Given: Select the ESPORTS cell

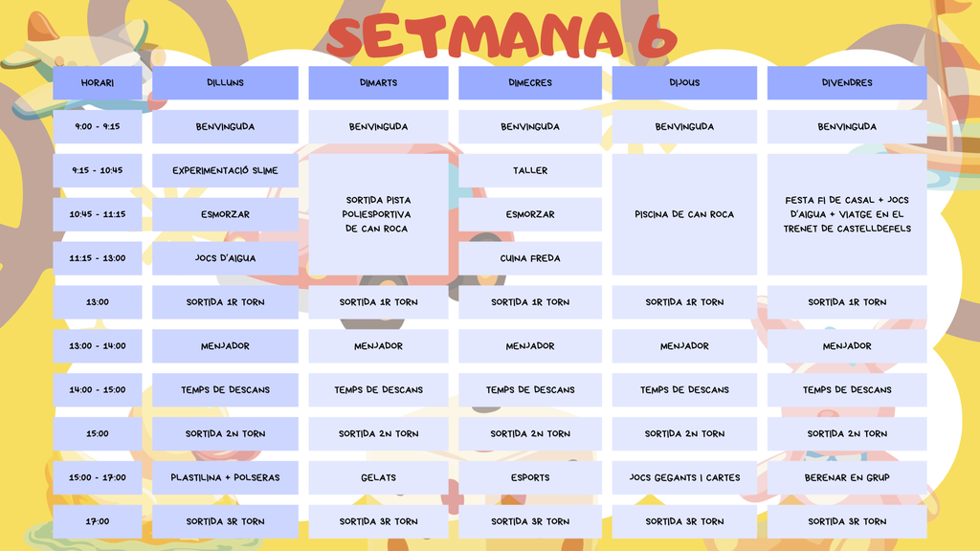Looking at the screenshot, I should point(530,477).
